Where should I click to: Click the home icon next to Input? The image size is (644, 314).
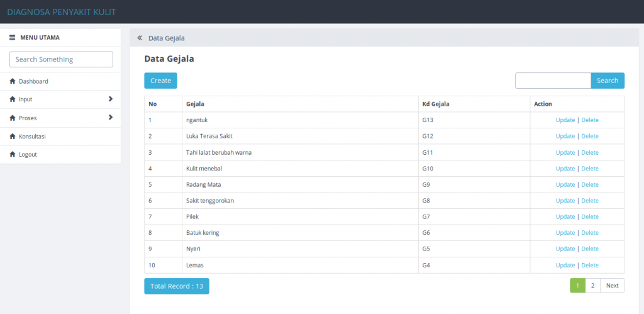pos(13,99)
